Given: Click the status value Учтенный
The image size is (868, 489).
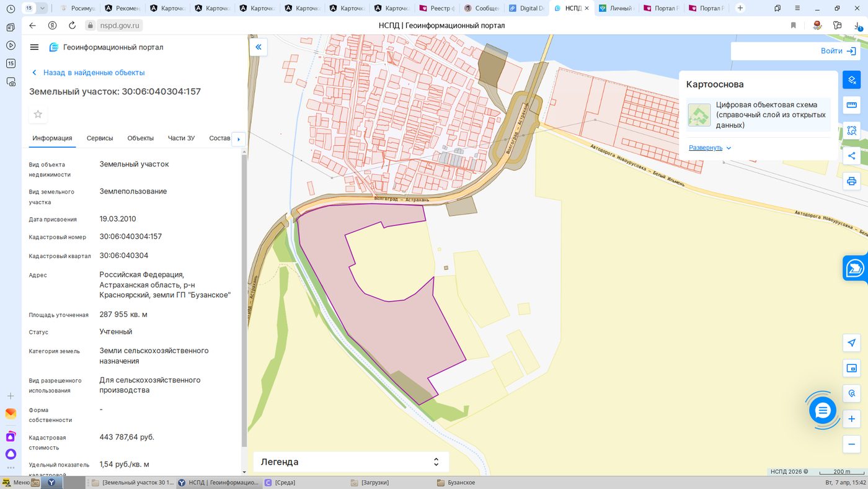Looking at the screenshot, I should click(116, 331).
